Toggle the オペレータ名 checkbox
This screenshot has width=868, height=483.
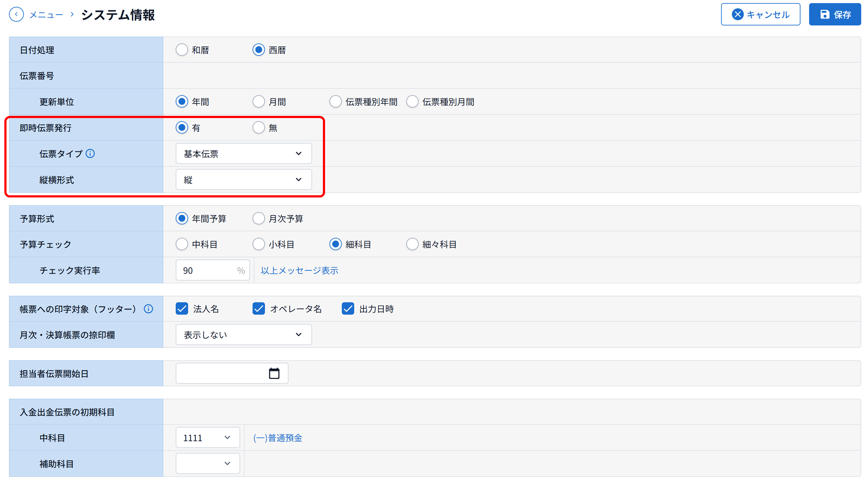259,309
